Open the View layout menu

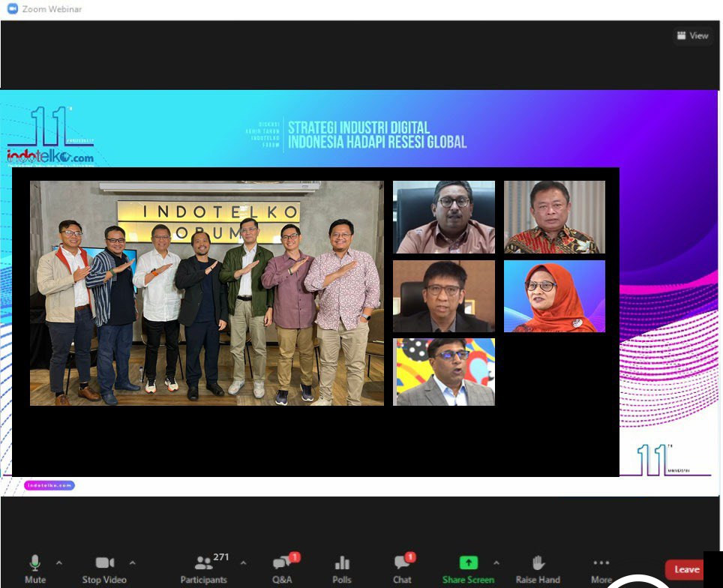click(692, 35)
